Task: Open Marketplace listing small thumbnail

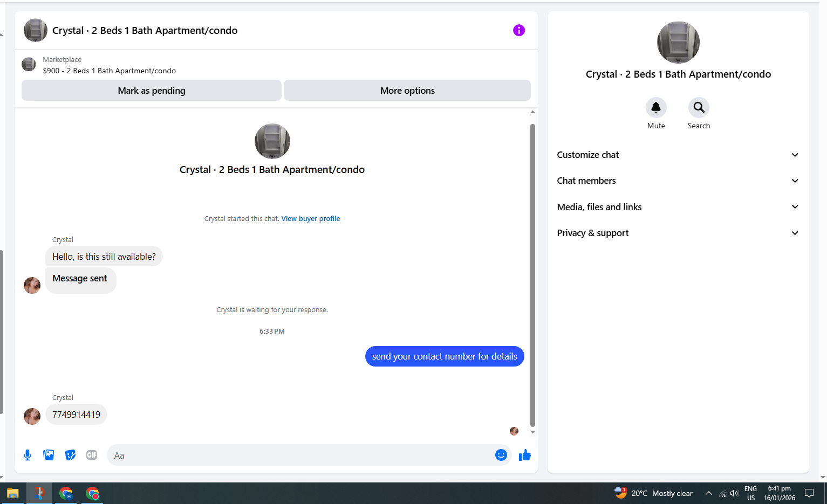Action: tap(29, 64)
